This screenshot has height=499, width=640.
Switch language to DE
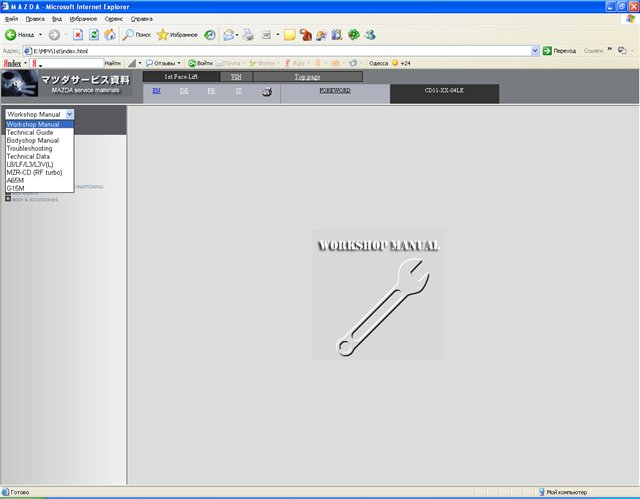coord(184,91)
